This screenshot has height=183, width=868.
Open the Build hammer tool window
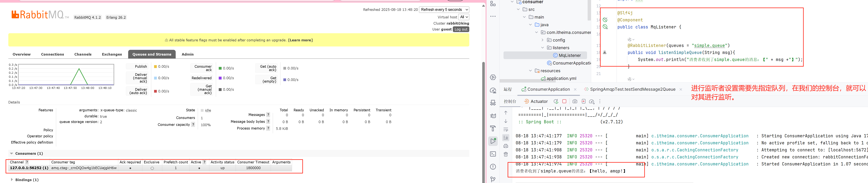[493, 129]
